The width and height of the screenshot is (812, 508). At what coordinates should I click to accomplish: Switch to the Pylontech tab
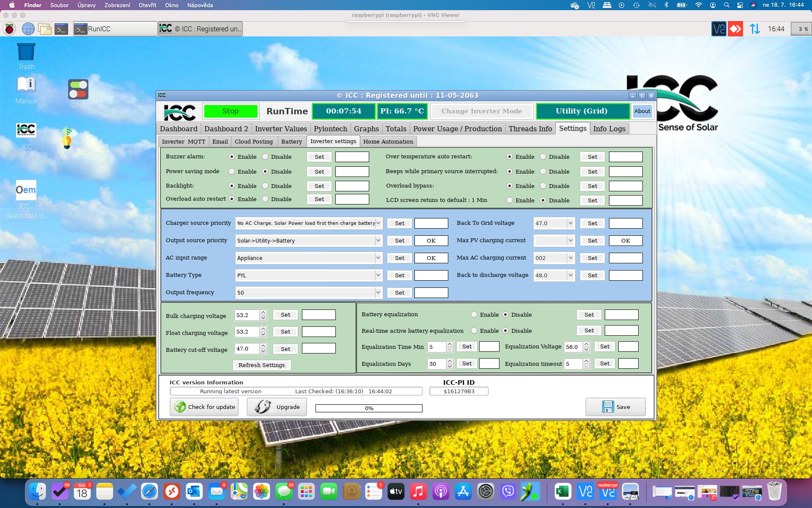coord(330,129)
